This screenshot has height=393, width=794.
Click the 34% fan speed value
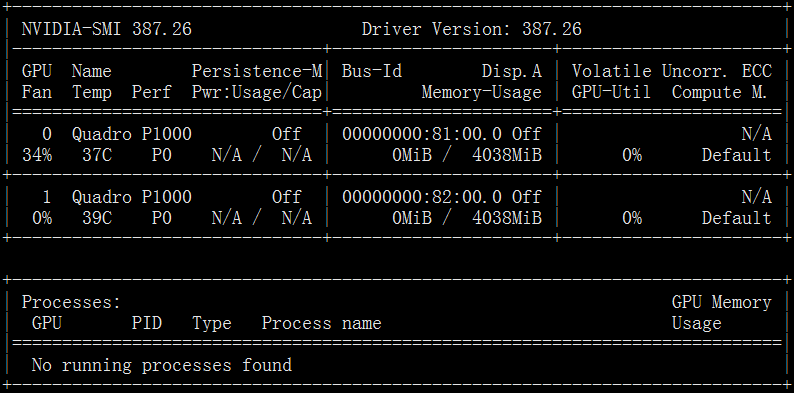click(x=37, y=155)
